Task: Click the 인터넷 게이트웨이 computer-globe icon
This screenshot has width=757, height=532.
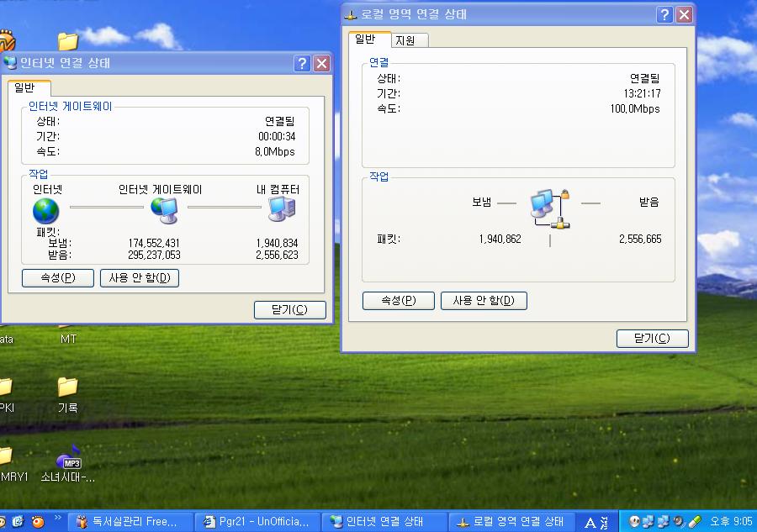Action: pos(165,211)
